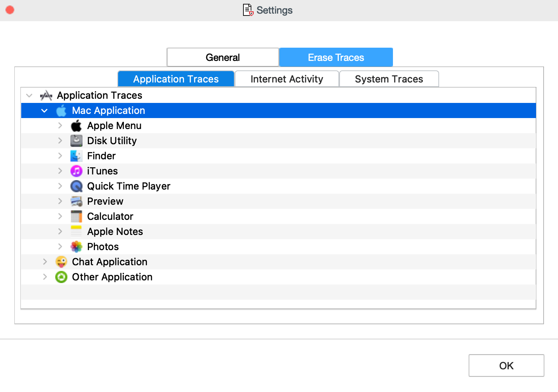Select the Calculator label
The height and width of the screenshot is (392, 558).
(110, 216)
